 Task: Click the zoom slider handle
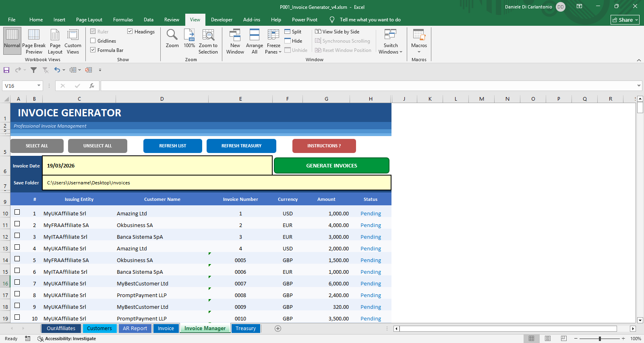[x=600, y=339]
